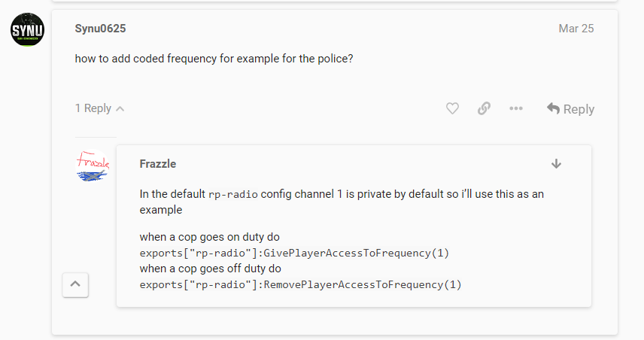The width and height of the screenshot is (644, 340).
Task: Open Synu0625's user profile name
Action: pyautogui.click(x=100, y=29)
